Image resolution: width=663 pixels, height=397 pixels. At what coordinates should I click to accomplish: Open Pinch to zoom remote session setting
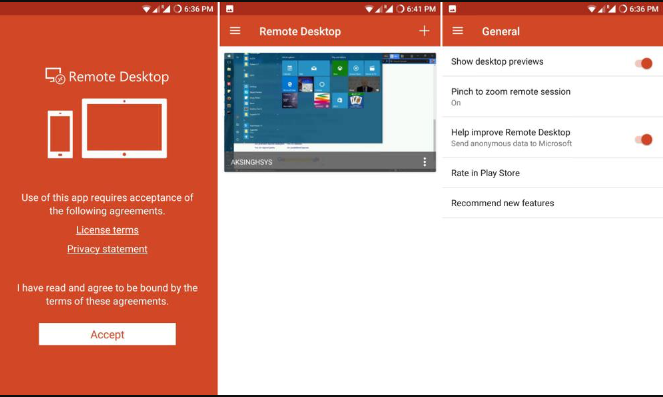(x=552, y=97)
